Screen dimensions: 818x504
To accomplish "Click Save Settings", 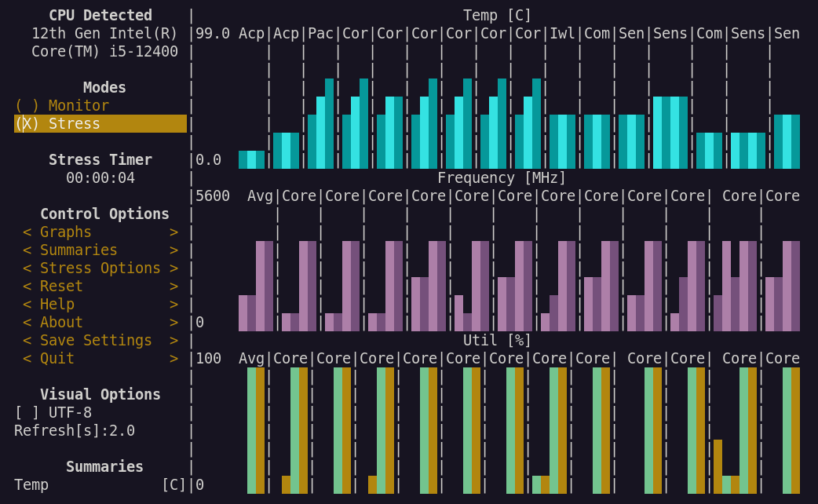I will click(x=100, y=341).
